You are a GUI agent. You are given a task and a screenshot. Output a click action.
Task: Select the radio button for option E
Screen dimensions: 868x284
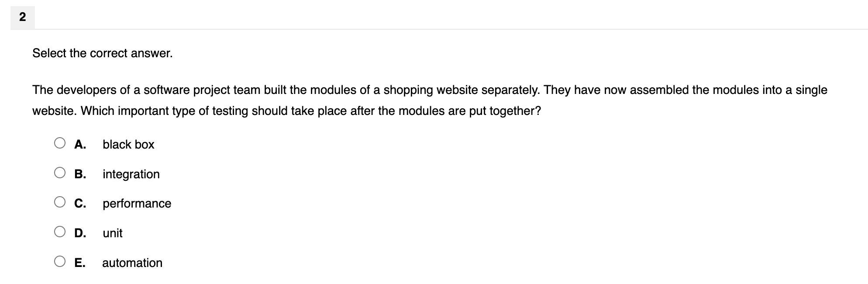point(60,261)
